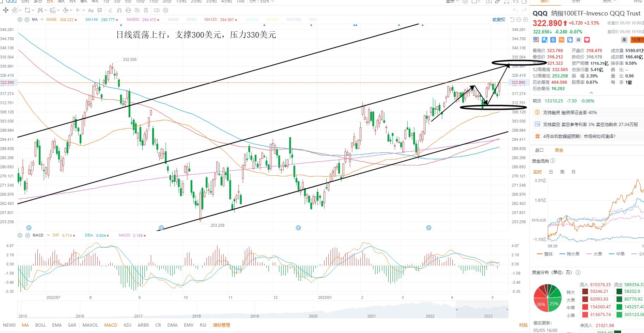Zoom in chart with plus icon

525,20
